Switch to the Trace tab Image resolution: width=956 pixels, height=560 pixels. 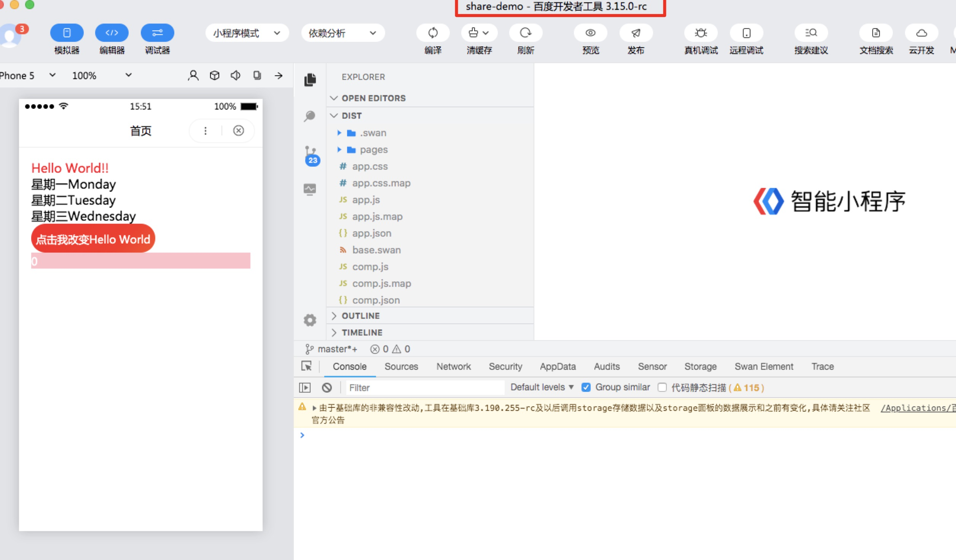(x=822, y=366)
